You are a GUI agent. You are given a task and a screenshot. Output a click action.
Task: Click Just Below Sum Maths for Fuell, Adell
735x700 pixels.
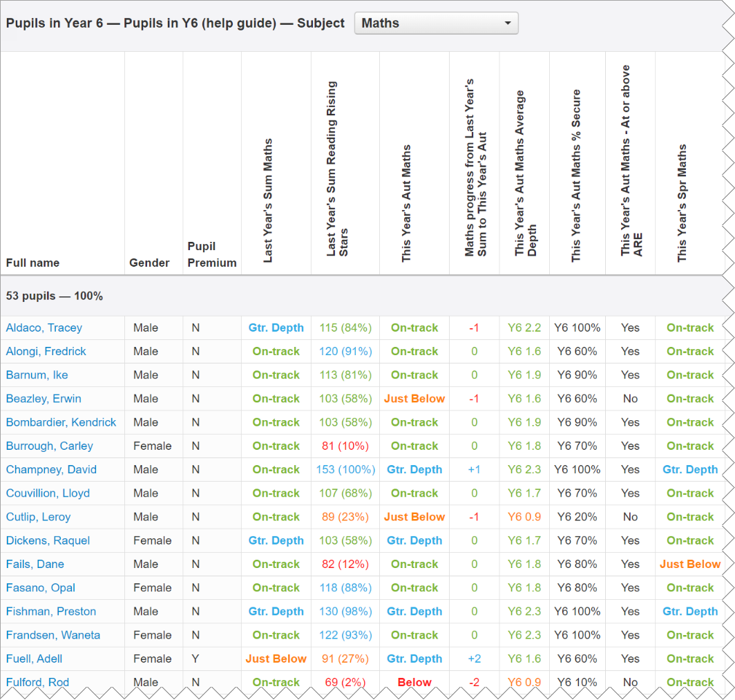click(276, 659)
